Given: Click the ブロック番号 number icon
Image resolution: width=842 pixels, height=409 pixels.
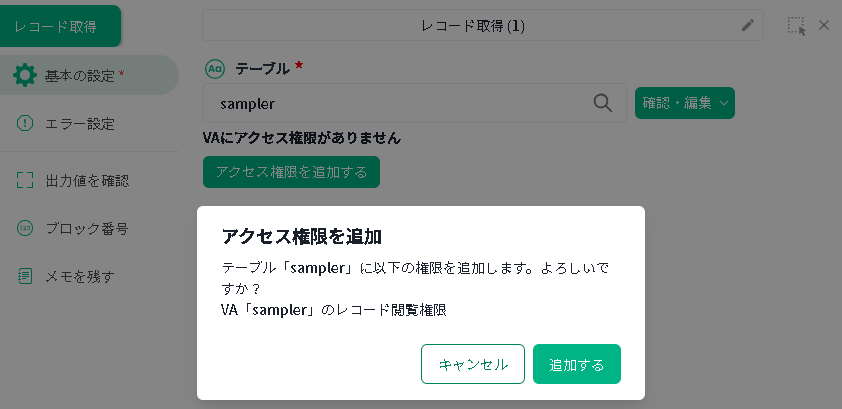Looking at the screenshot, I should pos(25,228).
